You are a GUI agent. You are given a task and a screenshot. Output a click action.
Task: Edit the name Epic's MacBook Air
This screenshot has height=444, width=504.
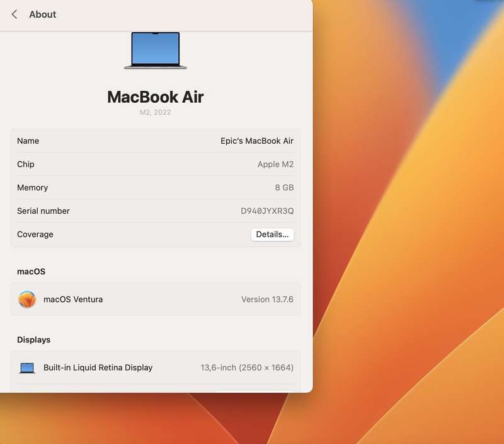[257, 141]
